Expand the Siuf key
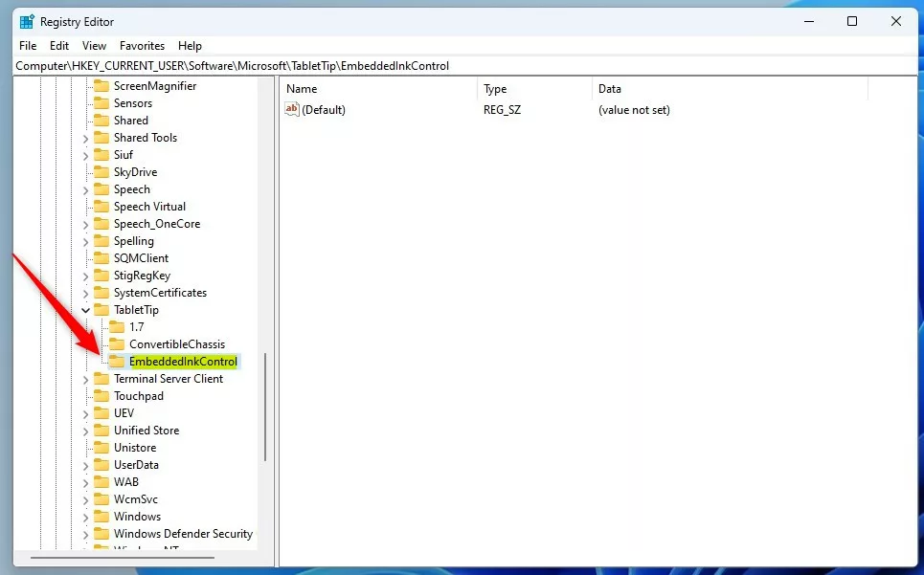924x575 pixels. (85, 155)
